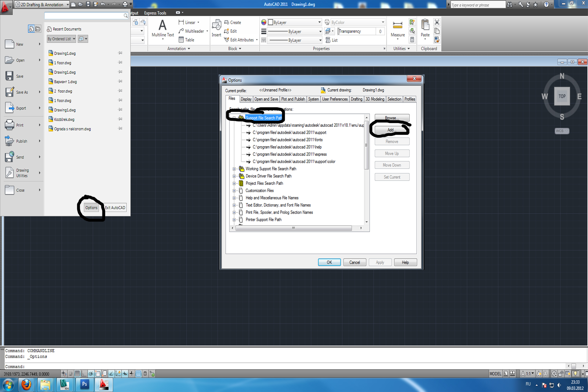Click the ByLayer color swatch dropdown

[x=294, y=22]
